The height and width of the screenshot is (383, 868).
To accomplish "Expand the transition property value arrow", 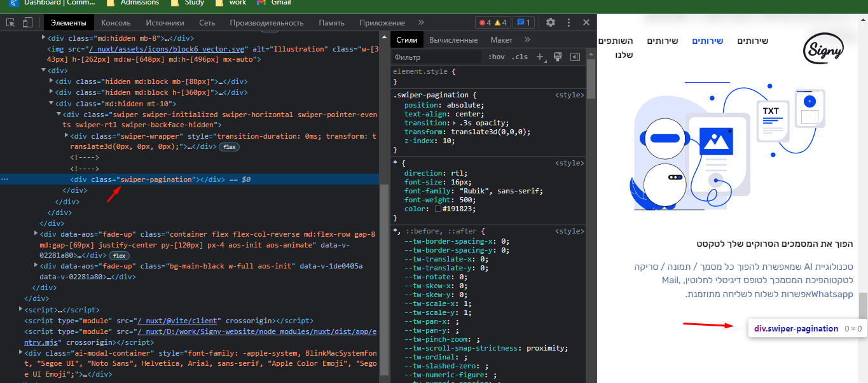I will coord(453,123).
